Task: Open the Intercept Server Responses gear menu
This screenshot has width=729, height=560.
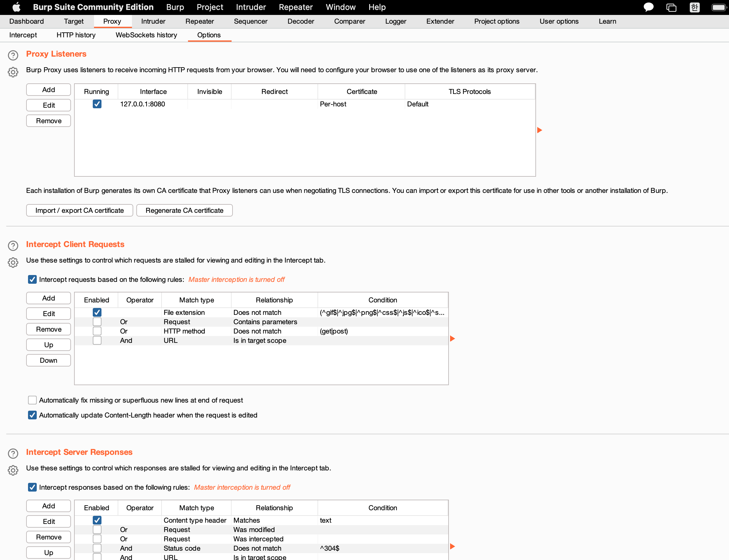Action: [x=13, y=470]
